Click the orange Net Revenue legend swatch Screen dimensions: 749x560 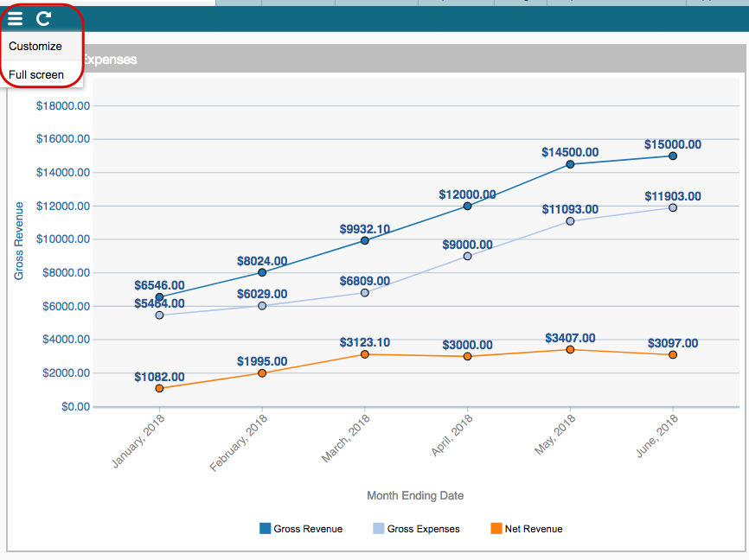[x=496, y=528]
